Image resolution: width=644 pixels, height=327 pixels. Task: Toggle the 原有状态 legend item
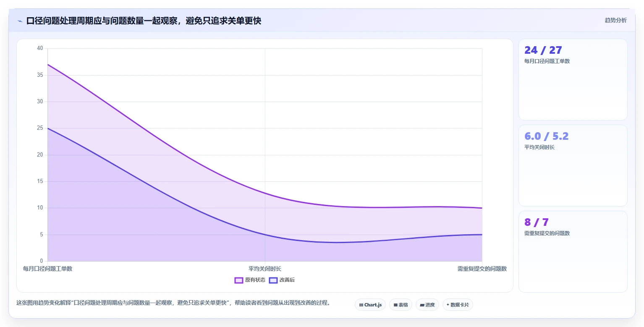click(250, 280)
